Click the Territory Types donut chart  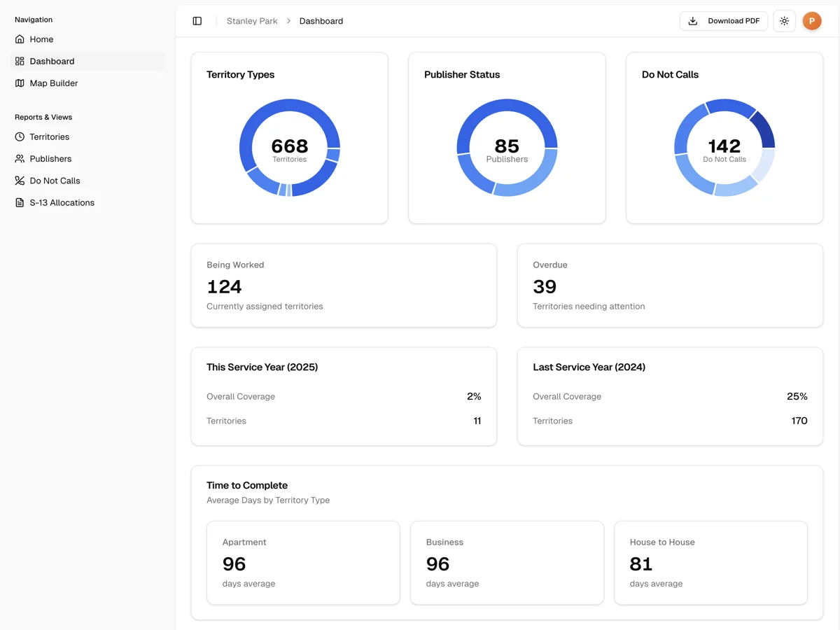tap(289, 147)
